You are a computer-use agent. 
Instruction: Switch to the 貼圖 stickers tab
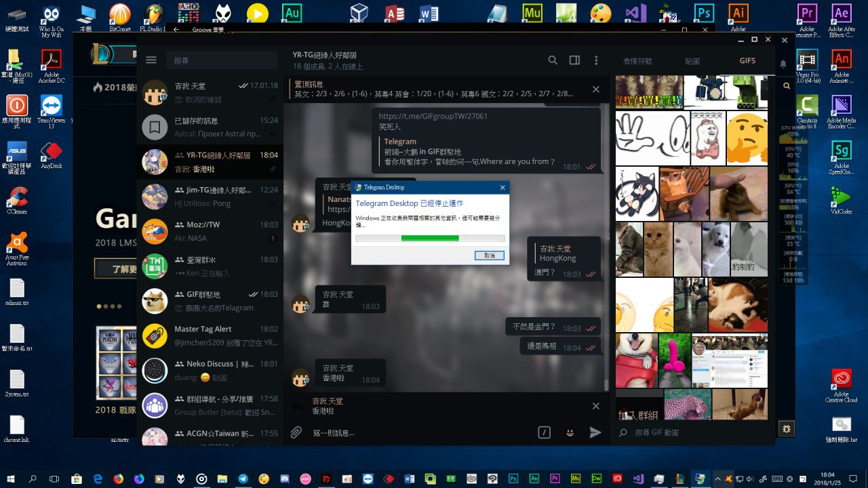692,61
